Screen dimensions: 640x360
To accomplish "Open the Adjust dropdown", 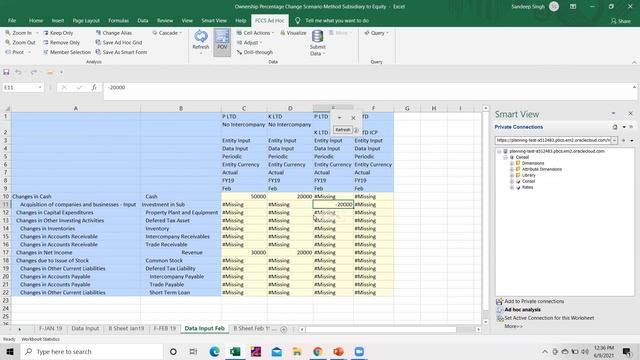I will [250, 42].
